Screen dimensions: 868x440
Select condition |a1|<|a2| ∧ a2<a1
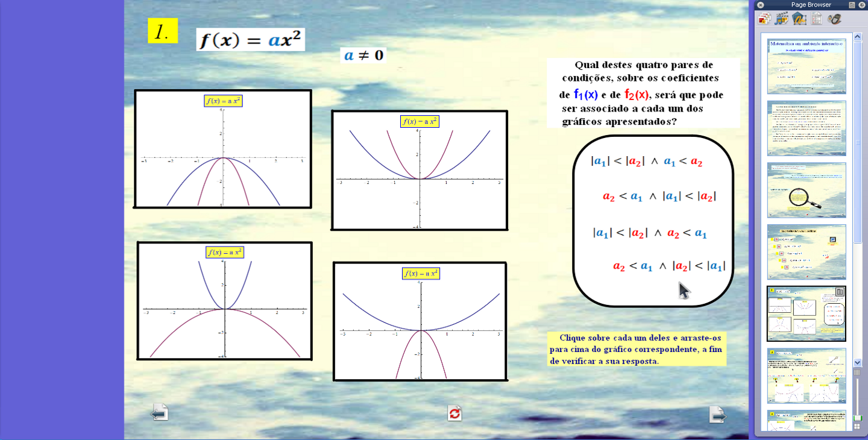tap(650, 233)
